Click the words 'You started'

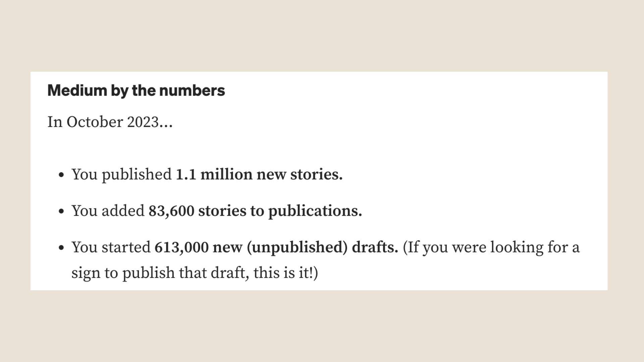[x=111, y=247]
